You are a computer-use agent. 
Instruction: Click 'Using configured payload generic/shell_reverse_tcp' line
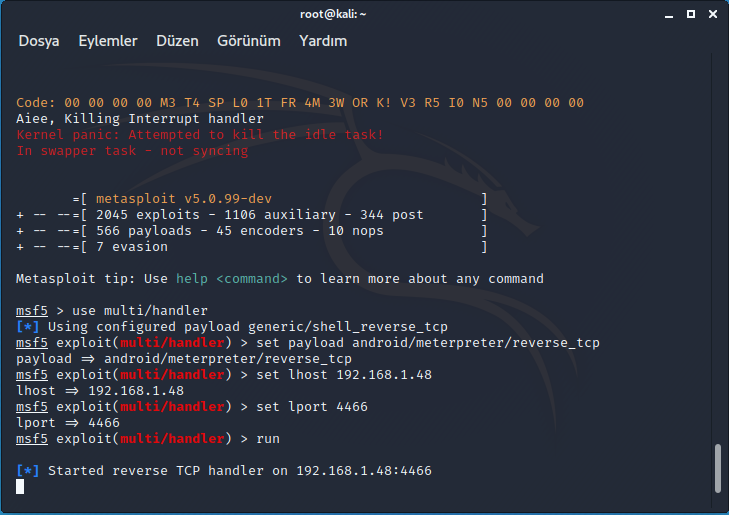(232, 327)
